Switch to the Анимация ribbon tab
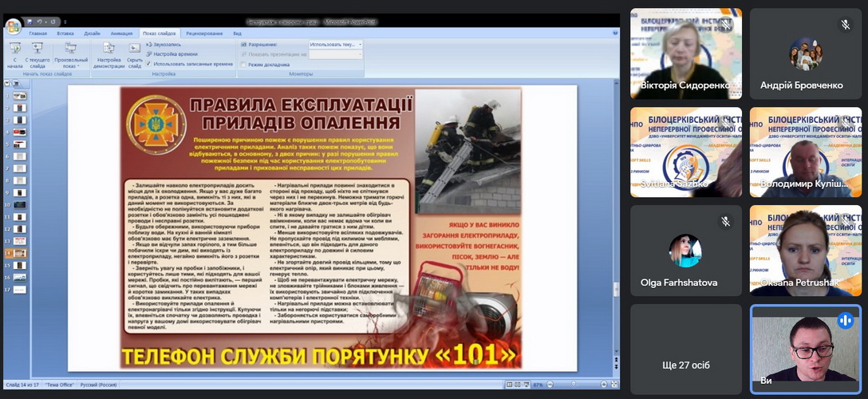This screenshot has height=399, width=868. click(x=121, y=34)
